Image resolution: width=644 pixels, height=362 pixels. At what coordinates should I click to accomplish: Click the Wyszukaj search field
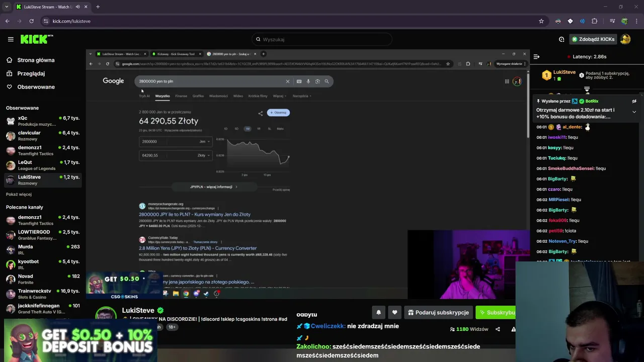tap(322, 39)
